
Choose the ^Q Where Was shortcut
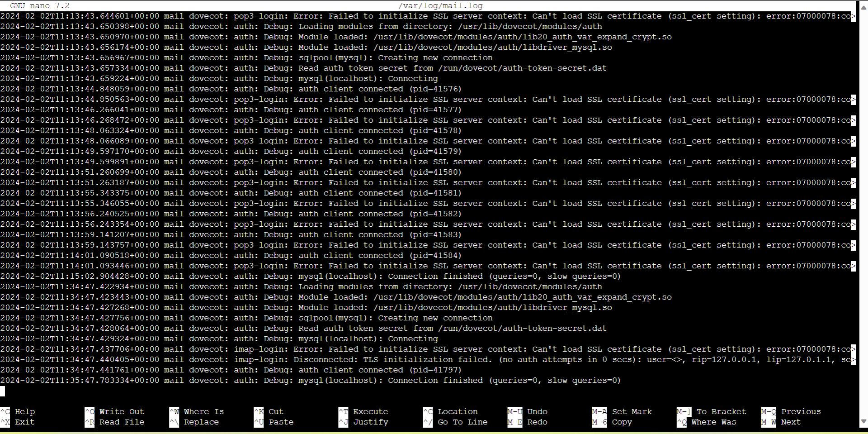pos(707,422)
